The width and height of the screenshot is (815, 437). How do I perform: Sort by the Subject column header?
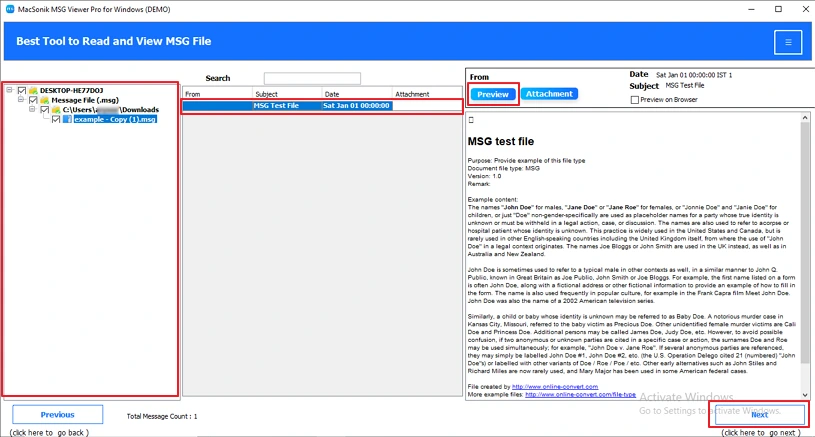(x=287, y=94)
